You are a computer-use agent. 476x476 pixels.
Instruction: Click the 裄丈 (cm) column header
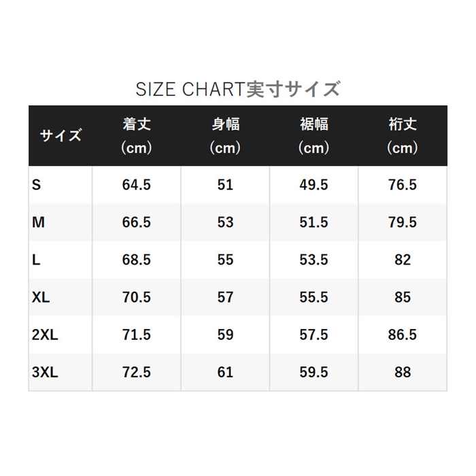click(403, 136)
